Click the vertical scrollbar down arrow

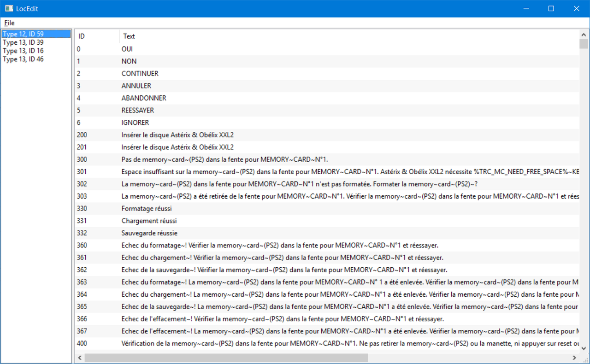pyautogui.click(x=584, y=348)
